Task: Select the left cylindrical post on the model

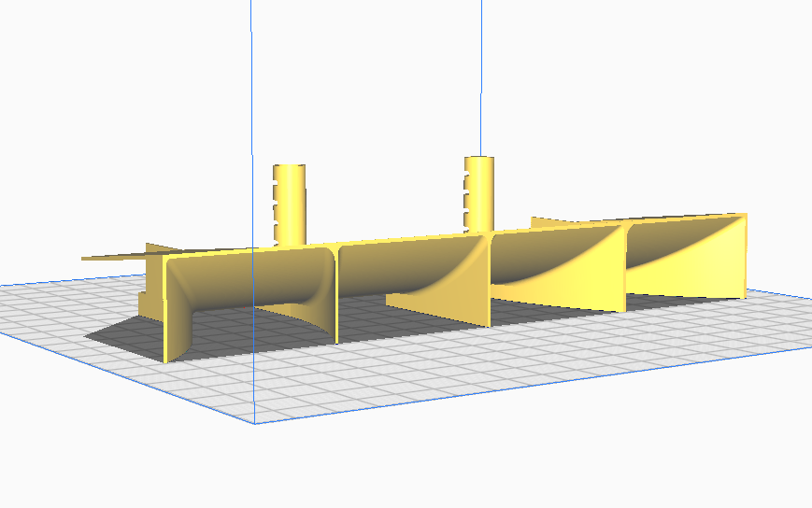Action: [290, 205]
